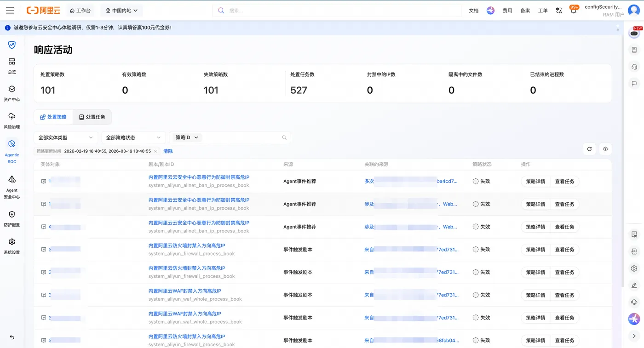Click the gear icon in right sidebar
Screen dimensions: 644x348
coord(634,268)
